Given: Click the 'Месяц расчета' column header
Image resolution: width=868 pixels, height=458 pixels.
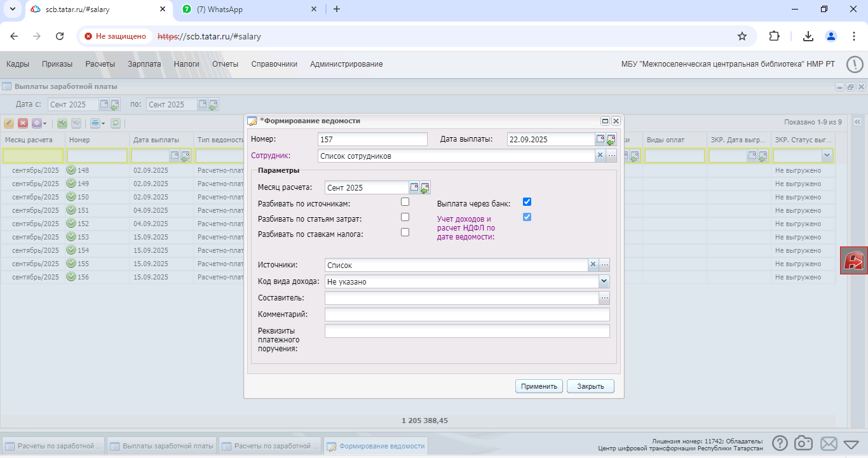Looking at the screenshot, I should coord(32,140).
